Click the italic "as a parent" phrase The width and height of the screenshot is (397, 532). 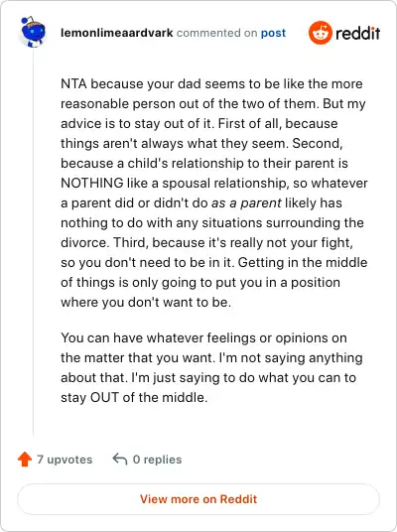click(246, 202)
